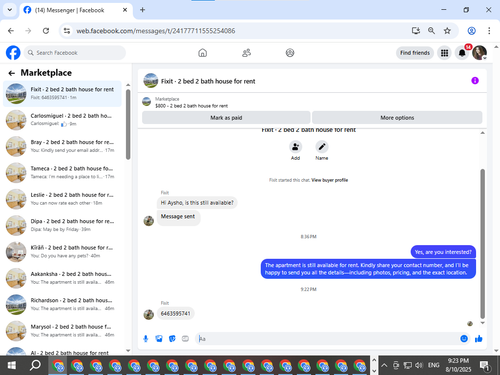Screen dimensions: 500x375
Task: Click the install app icon in address bar
Action: pyautogui.click(x=416, y=31)
